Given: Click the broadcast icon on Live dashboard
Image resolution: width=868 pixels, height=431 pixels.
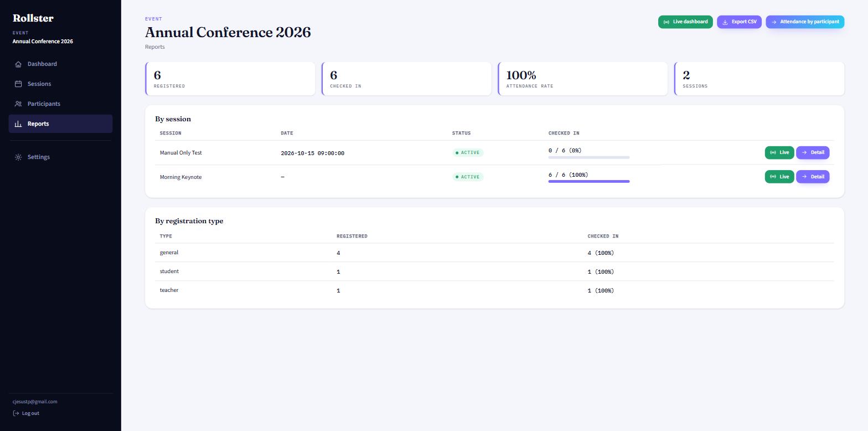Looking at the screenshot, I should [x=666, y=22].
